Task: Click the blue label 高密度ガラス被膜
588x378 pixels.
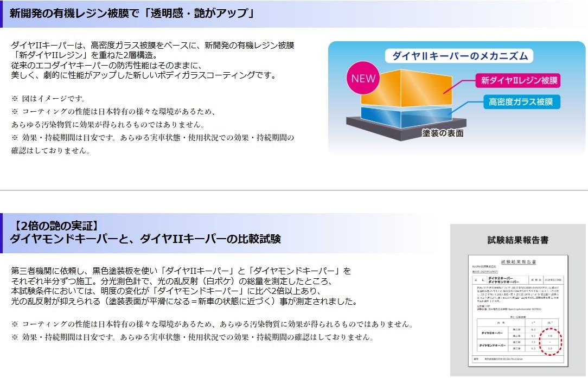Action: pos(521,101)
